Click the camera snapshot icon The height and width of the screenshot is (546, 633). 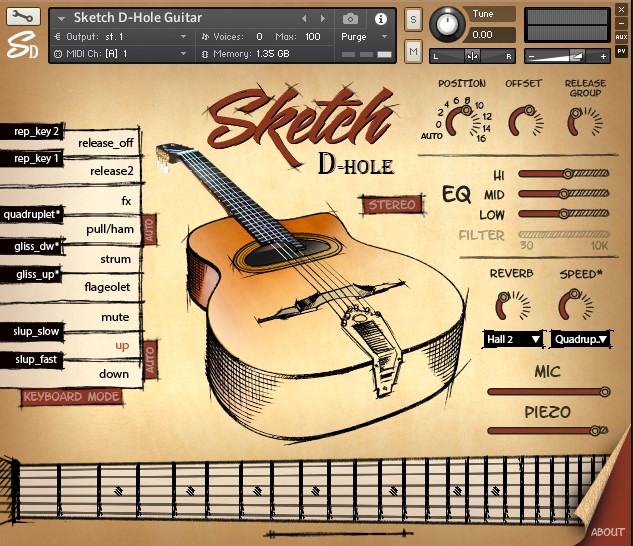(351, 19)
